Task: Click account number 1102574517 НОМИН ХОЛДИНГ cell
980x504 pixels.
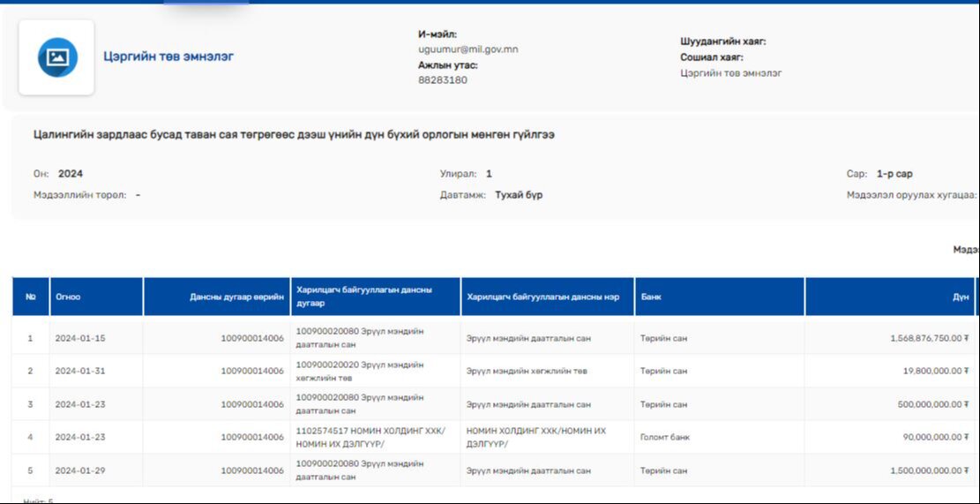Action: click(x=370, y=437)
